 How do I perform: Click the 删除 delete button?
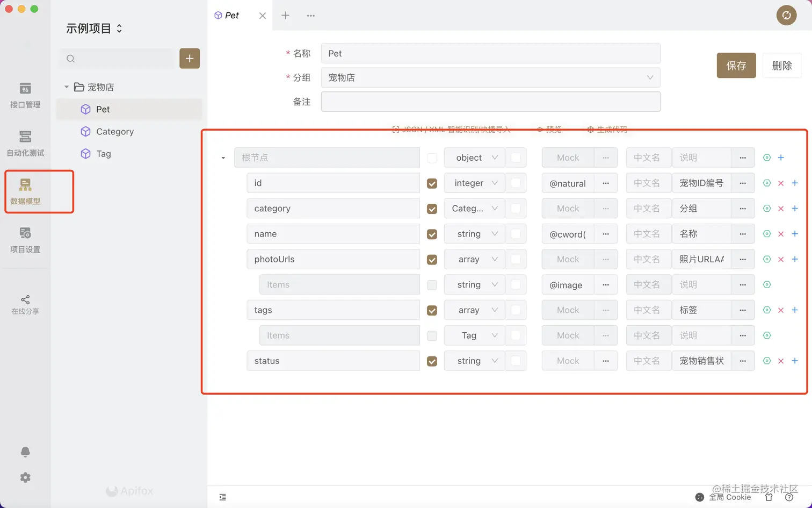point(782,66)
